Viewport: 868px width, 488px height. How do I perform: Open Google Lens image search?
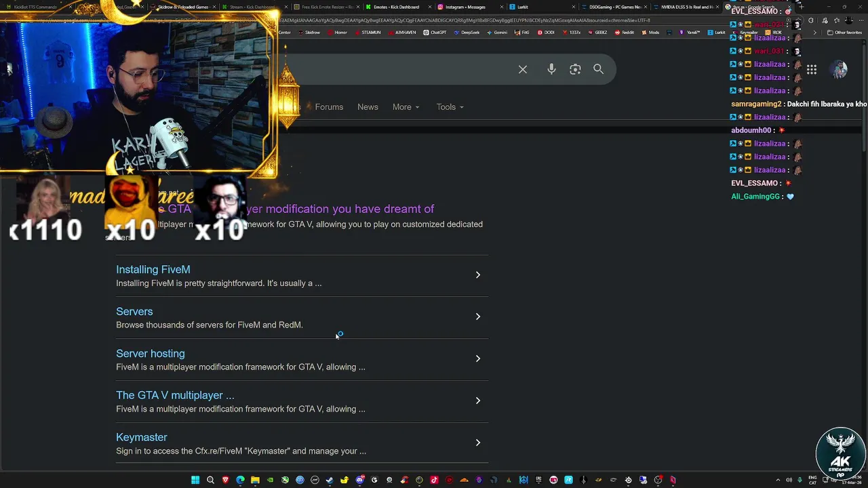(x=575, y=69)
